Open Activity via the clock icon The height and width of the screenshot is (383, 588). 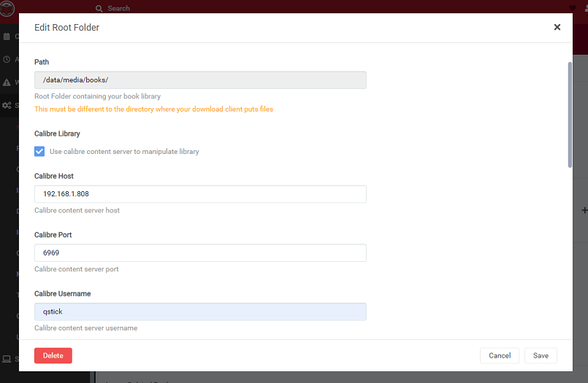tap(7, 60)
